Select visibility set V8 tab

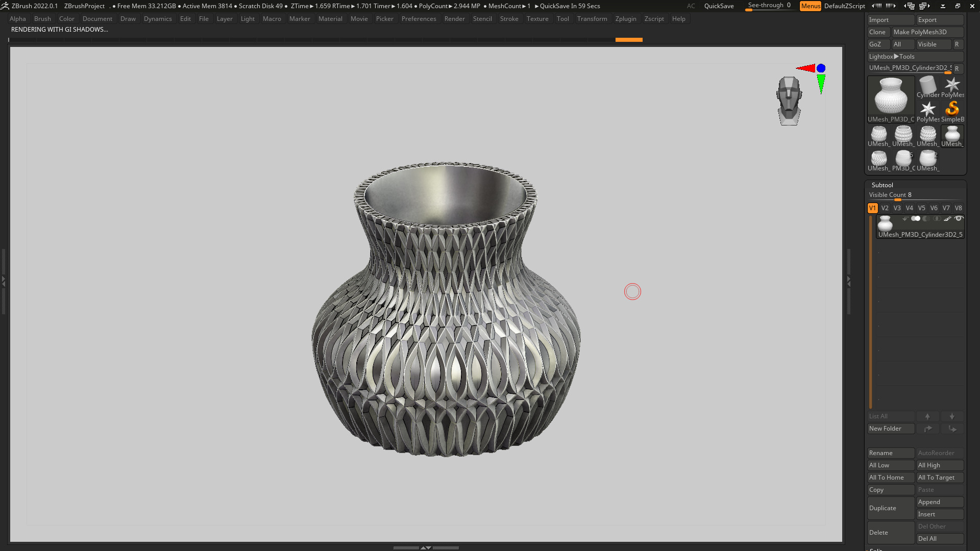click(x=958, y=208)
